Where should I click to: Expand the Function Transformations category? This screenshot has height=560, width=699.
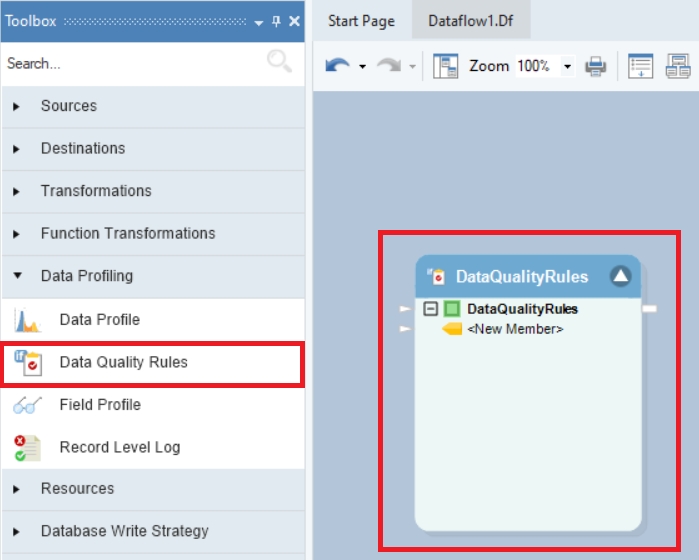point(16,234)
